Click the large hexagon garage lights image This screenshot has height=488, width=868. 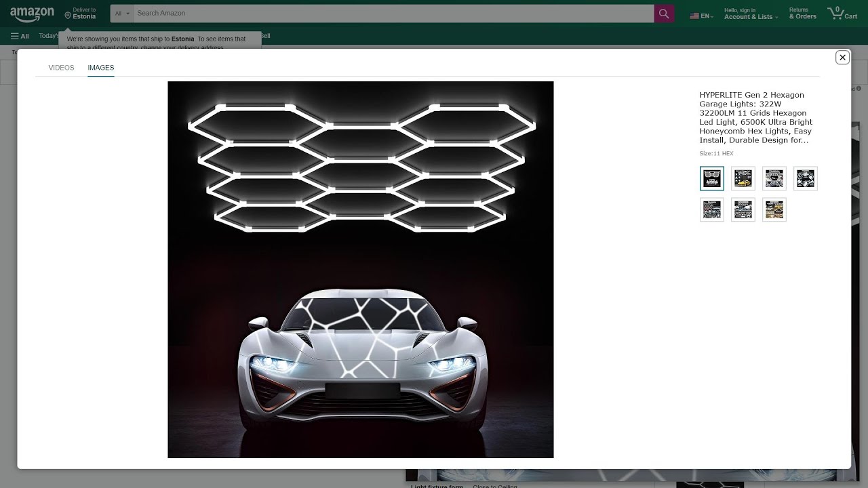(361, 270)
